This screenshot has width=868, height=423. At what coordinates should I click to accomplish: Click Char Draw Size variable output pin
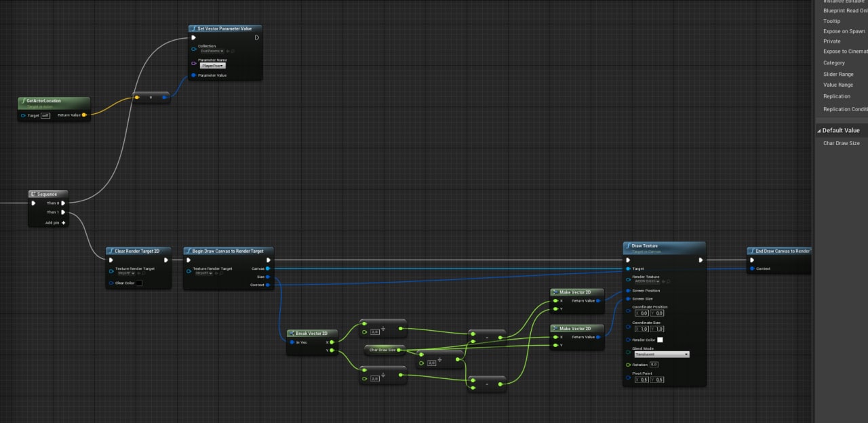[x=400, y=350]
